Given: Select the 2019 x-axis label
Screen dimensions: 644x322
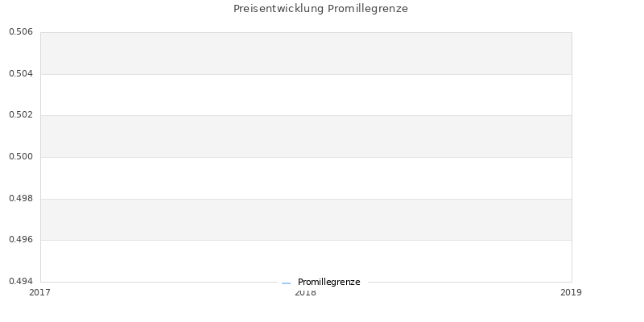Looking at the screenshot, I should click(x=571, y=292).
